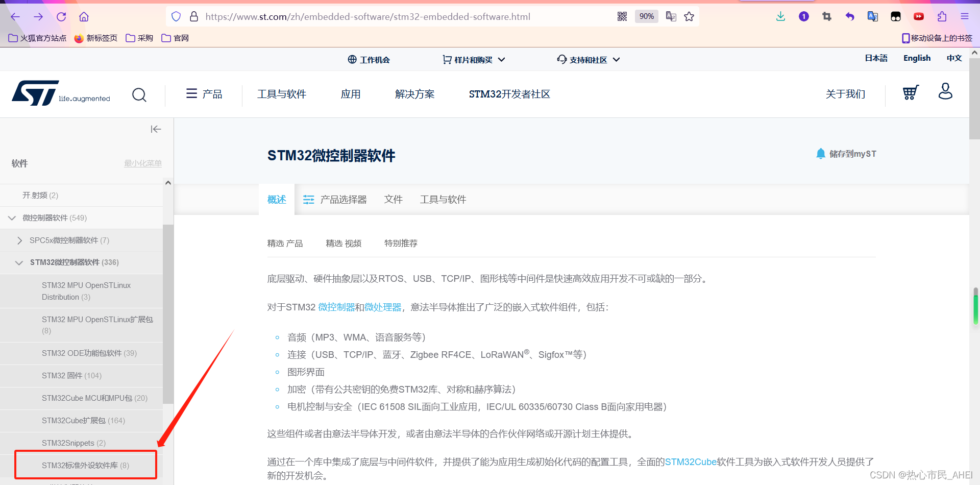The width and height of the screenshot is (980, 485).
Task: Click the 90% zoom level indicator
Action: point(647,17)
